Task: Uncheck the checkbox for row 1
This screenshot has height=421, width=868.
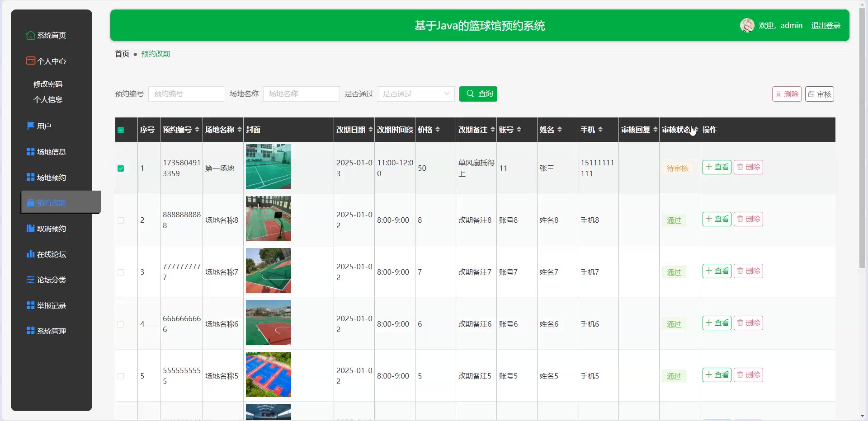Action: (x=121, y=168)
